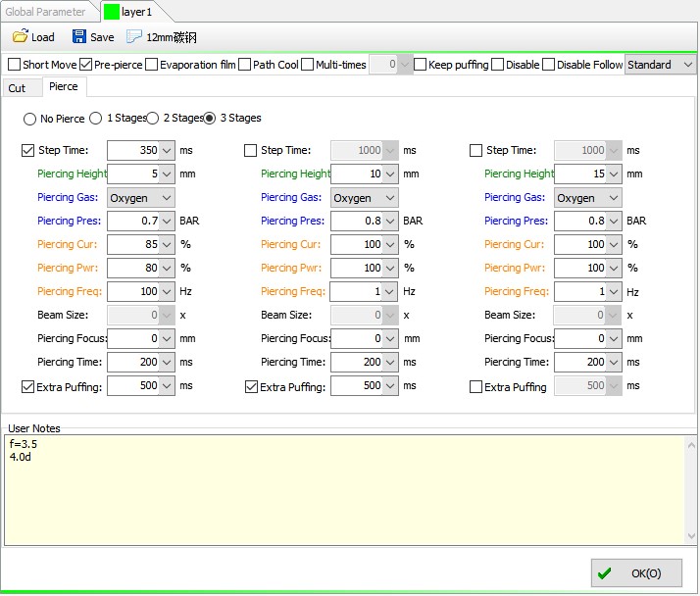
Task: Open third stage Piercing Height 15 dropdown
Action: tap(614, 174)
